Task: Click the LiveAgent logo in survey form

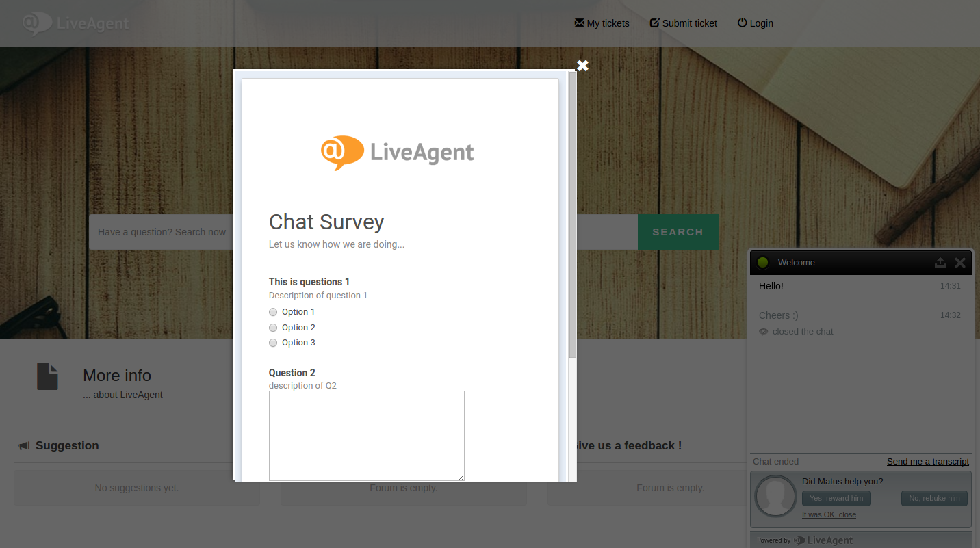Action: 397,152
